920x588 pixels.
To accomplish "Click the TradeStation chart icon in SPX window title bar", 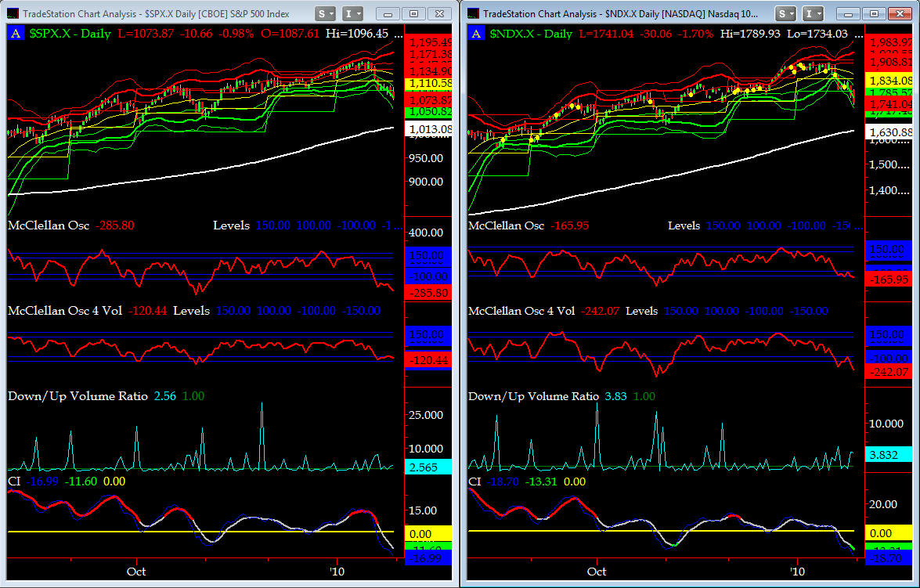I will click(x=13, y=13).
